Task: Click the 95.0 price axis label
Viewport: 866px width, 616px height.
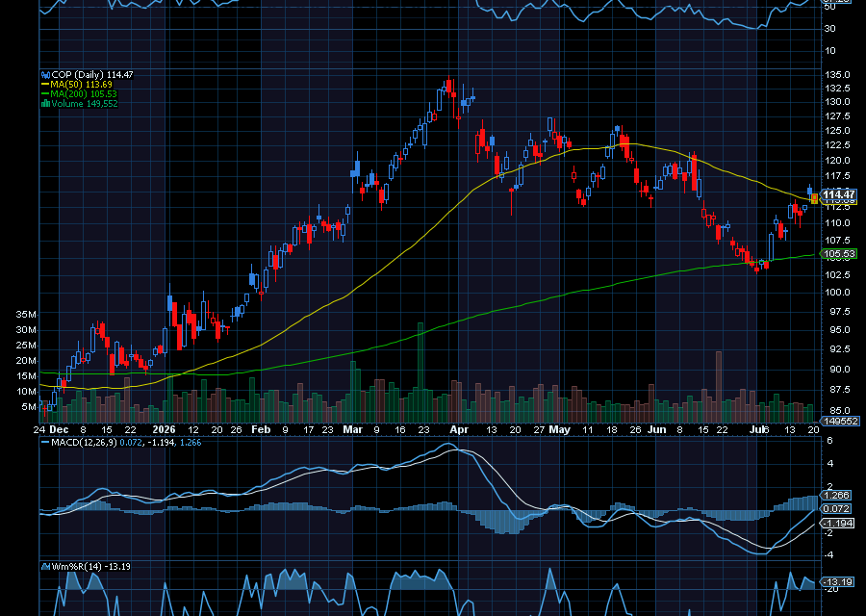Action: (839, 329)
